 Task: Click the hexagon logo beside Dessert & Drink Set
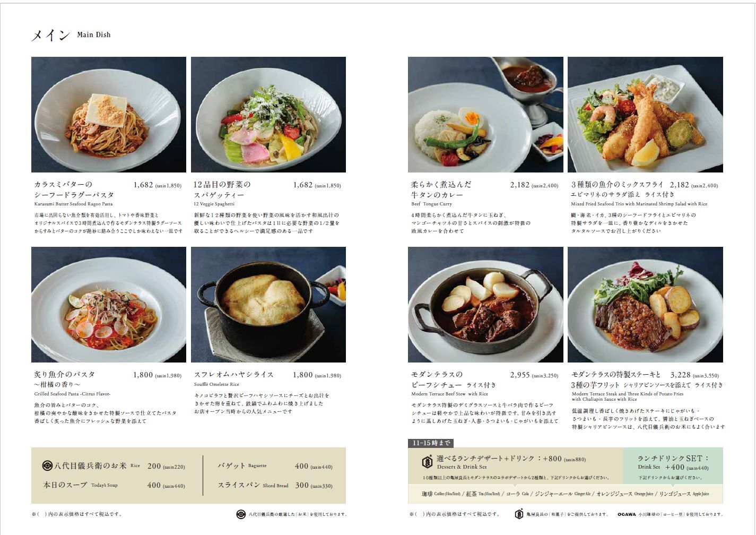point(427,461)
